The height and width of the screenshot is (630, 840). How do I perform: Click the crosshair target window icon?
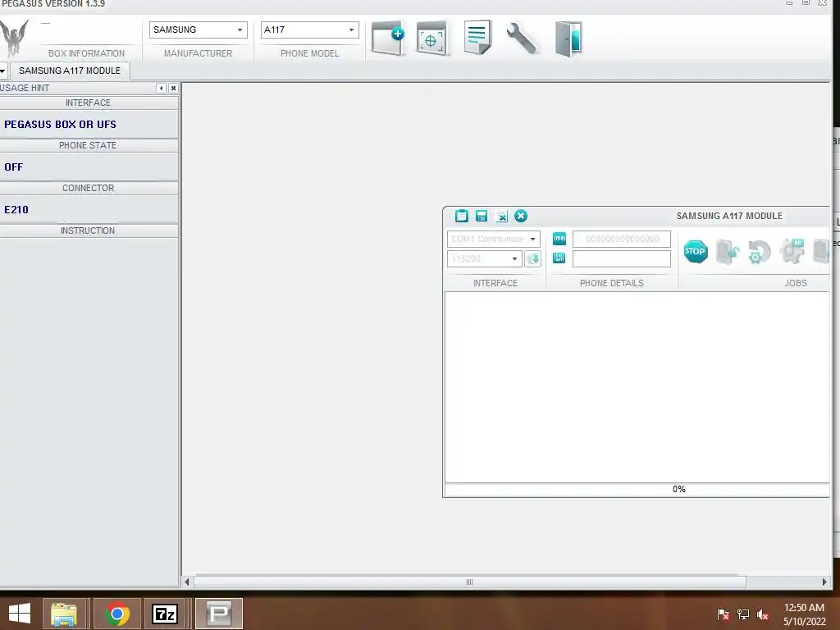coord(431,38)
